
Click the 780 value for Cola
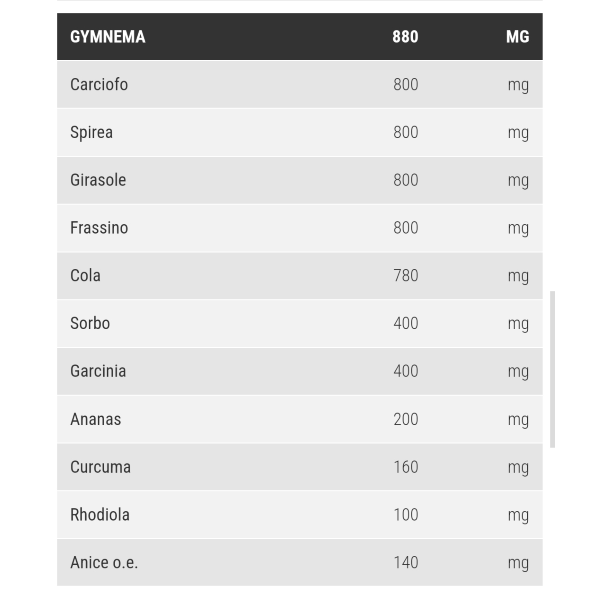pos(406,276)
